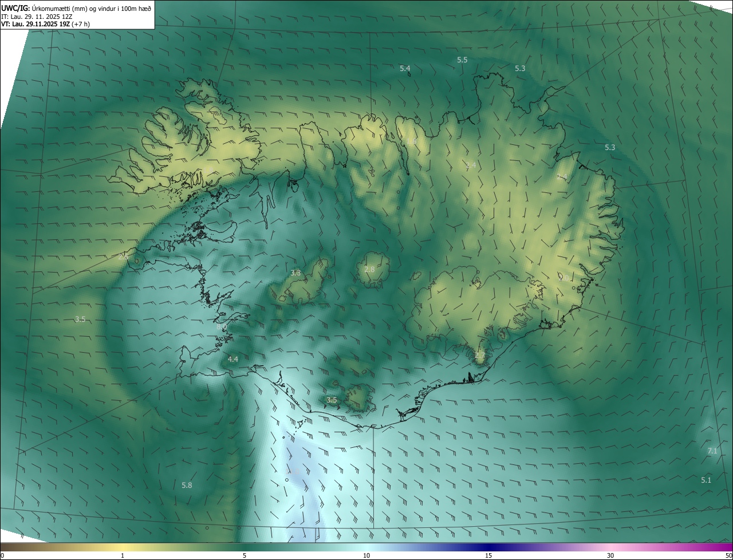Click the valid time line 'VT: Lau. 29.11.2025 19Z (+7 h)'

[45, 24]
